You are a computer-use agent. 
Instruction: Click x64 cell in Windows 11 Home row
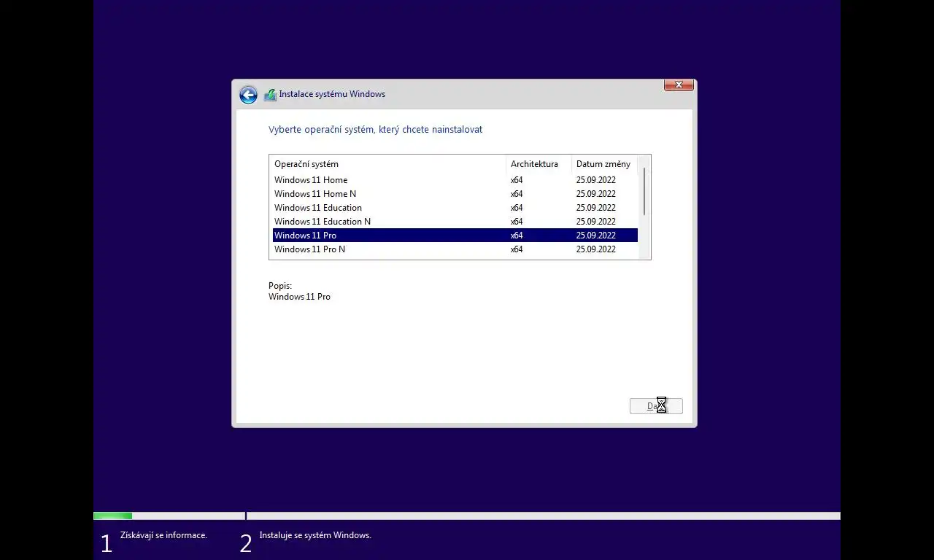[x=517, y=180]
